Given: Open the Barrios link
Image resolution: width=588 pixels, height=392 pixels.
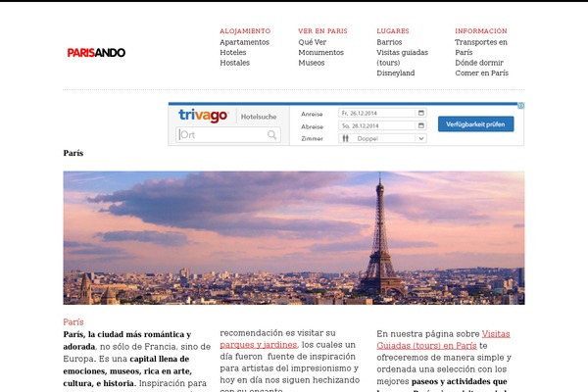Looking at the screenshot, I should [x=389, y=42].
